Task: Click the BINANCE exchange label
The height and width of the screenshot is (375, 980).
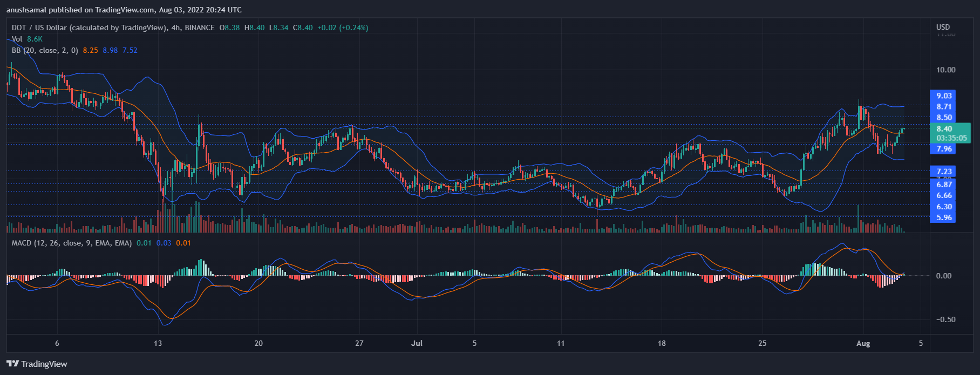Action: [x=199, y=28]
